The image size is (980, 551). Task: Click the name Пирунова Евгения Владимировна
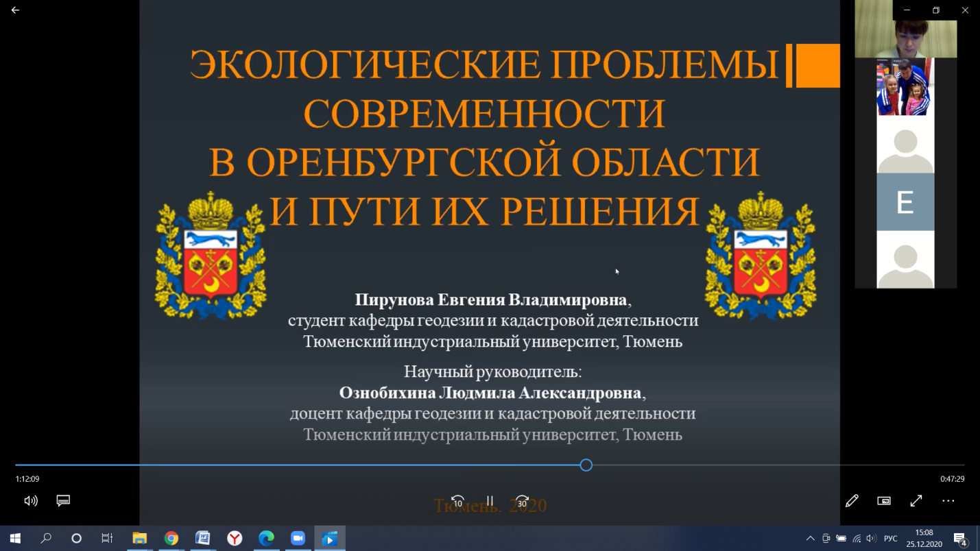(491, 299)
